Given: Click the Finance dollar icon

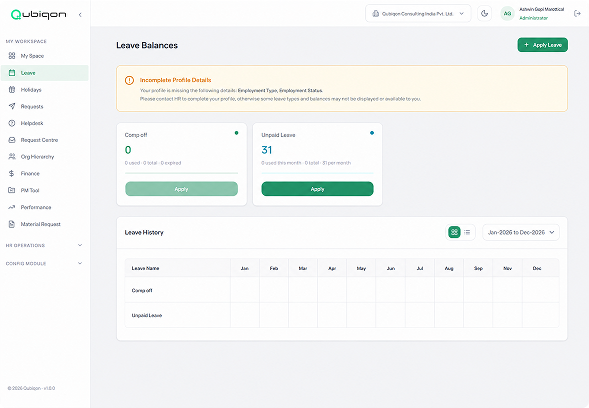Looking at the screenshot, I should tap(12, 173).
